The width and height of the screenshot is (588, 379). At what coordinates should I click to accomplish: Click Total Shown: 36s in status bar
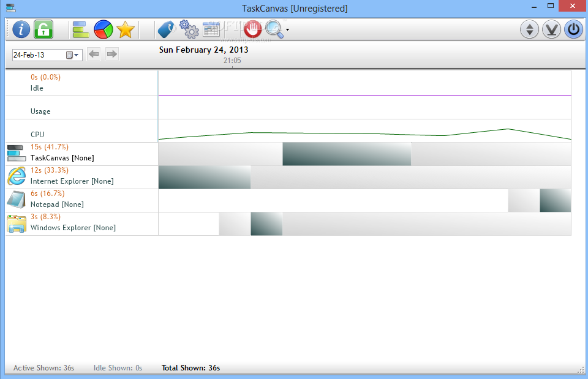[191, 368]
